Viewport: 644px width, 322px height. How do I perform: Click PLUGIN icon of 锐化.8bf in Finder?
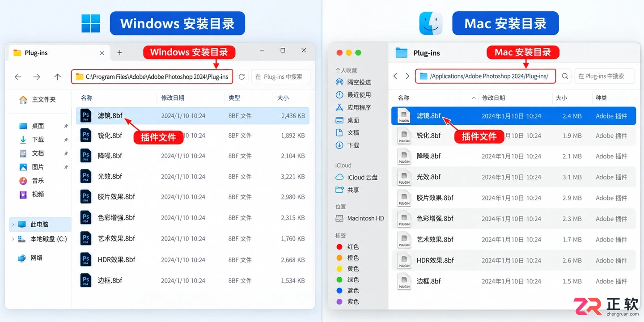pyautogui.click(x=404, y=136)
